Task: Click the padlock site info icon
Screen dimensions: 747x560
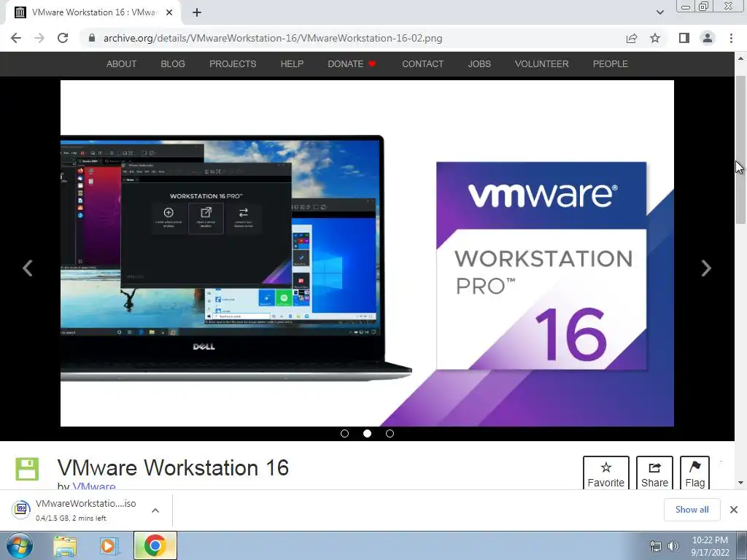Action: 92,38
